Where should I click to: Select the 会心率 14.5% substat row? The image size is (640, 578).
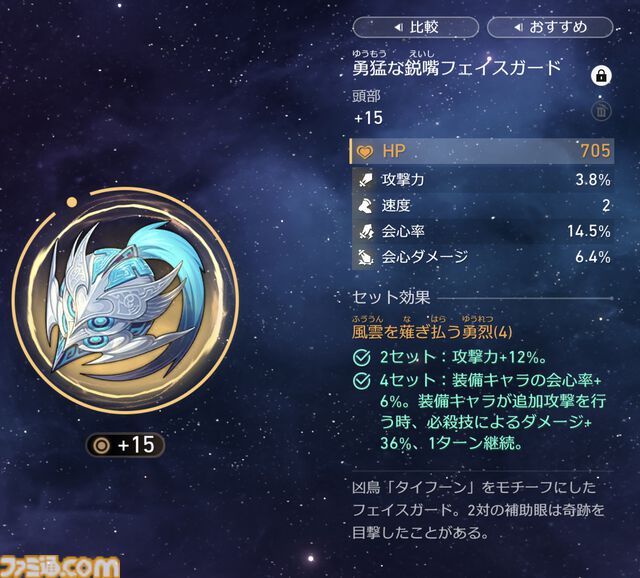coord(482,231)
